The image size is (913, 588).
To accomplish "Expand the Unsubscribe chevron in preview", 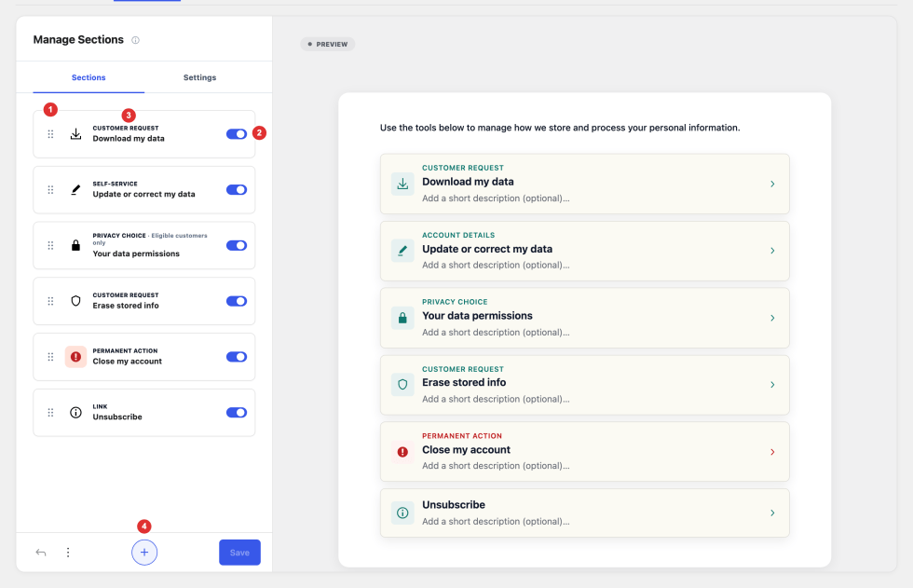I will [x=772, y=513].
